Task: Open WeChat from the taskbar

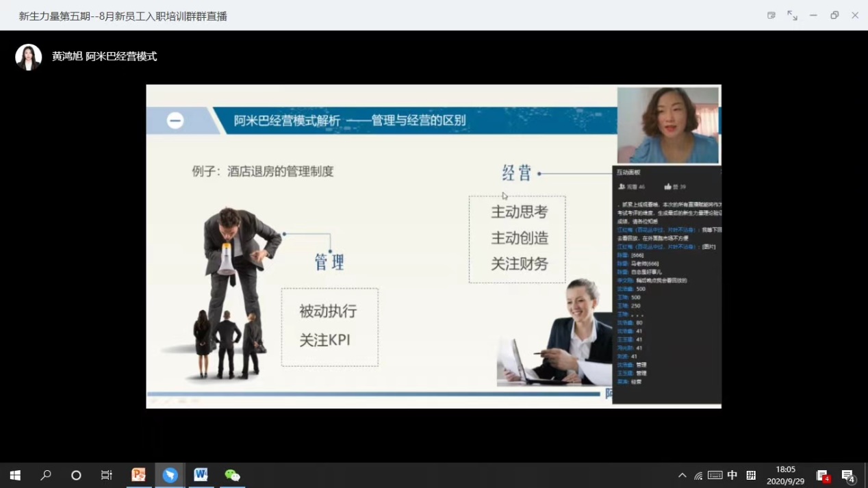Action: point(232,475)
